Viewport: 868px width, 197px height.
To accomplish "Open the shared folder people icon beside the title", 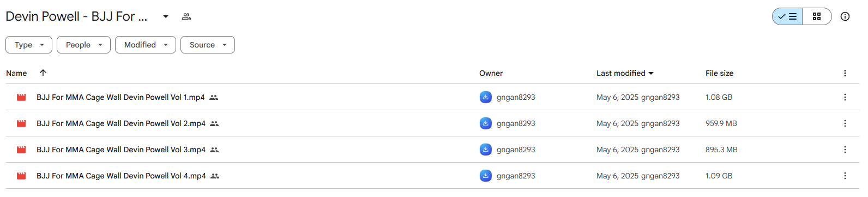I will click(186, 16).
